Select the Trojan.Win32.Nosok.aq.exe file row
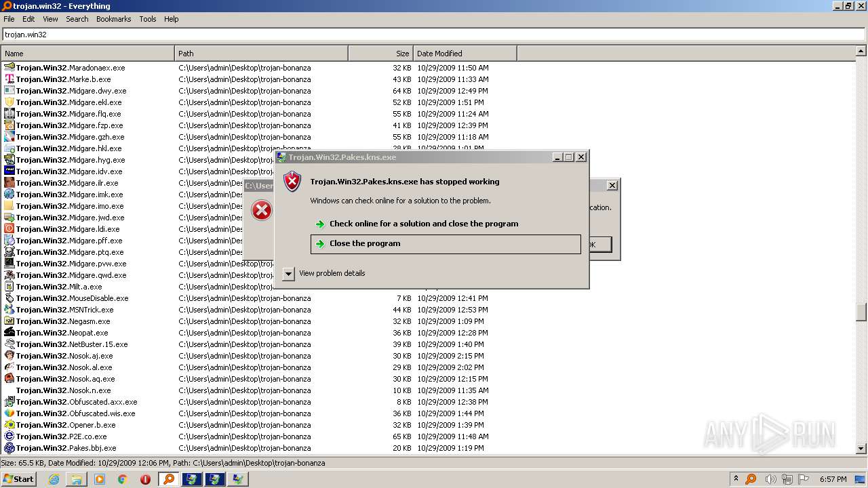 coord(258,379)
